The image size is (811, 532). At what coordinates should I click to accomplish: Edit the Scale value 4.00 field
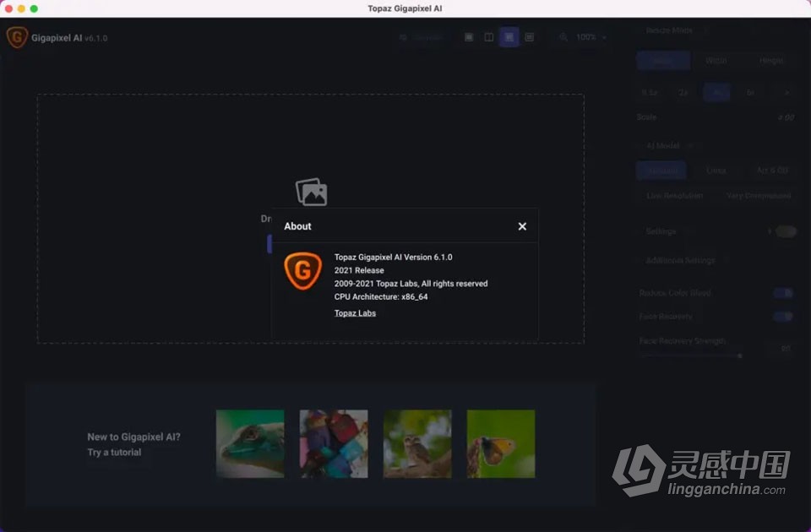(x=786, y=117)
